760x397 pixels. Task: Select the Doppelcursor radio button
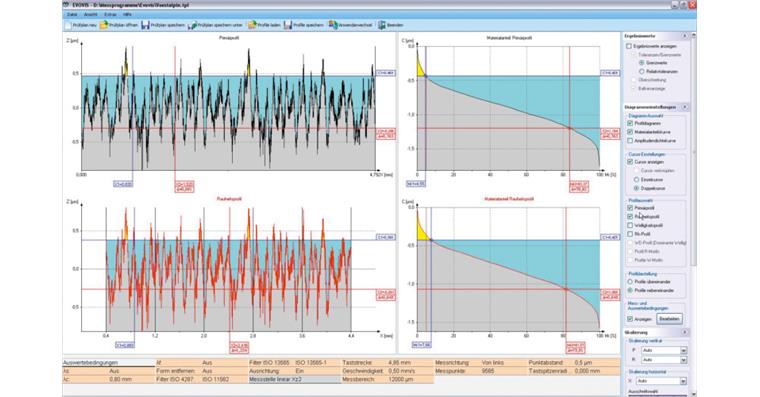(636, 188)
